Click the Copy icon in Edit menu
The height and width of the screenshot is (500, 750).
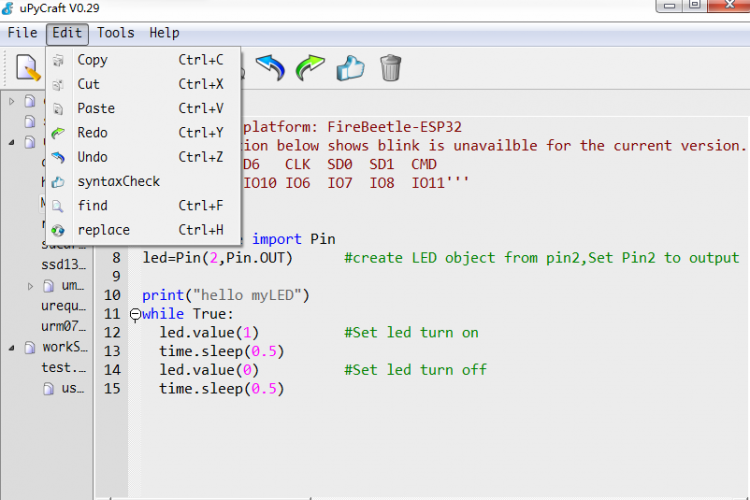(x=58, y=60)
